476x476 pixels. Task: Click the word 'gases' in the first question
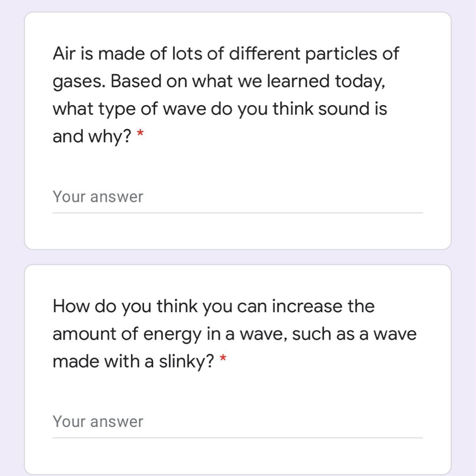[x=79, y=82]
